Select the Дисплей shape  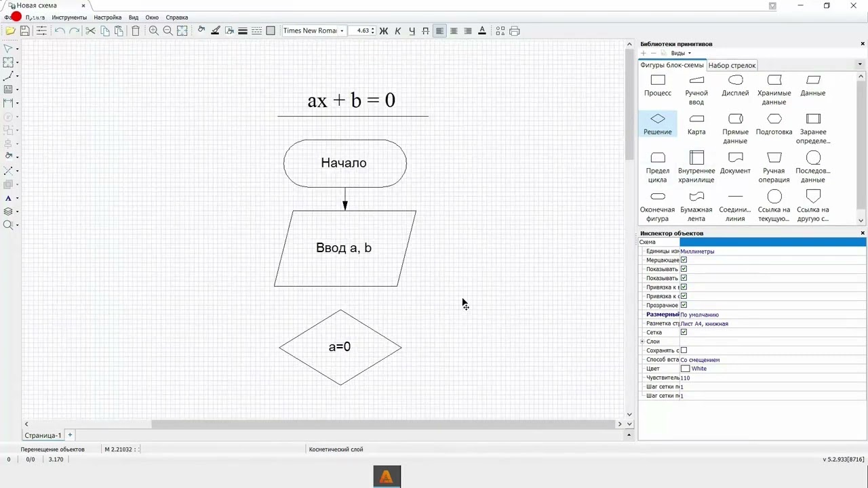point(735,85)
